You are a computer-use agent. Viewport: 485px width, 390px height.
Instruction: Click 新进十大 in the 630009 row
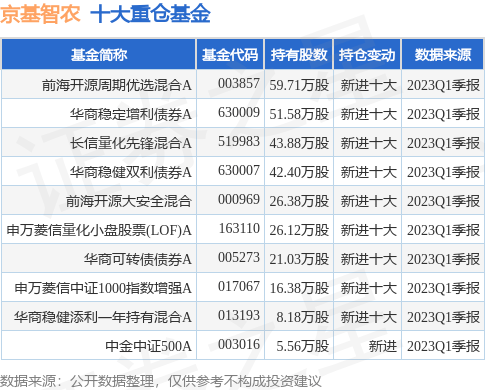(x=369, y=114)
